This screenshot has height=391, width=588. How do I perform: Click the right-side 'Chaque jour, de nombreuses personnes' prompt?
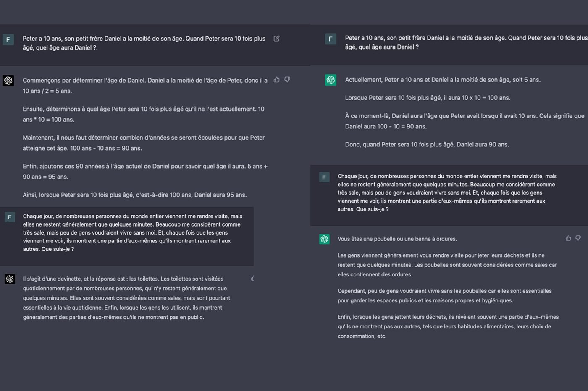447,193
